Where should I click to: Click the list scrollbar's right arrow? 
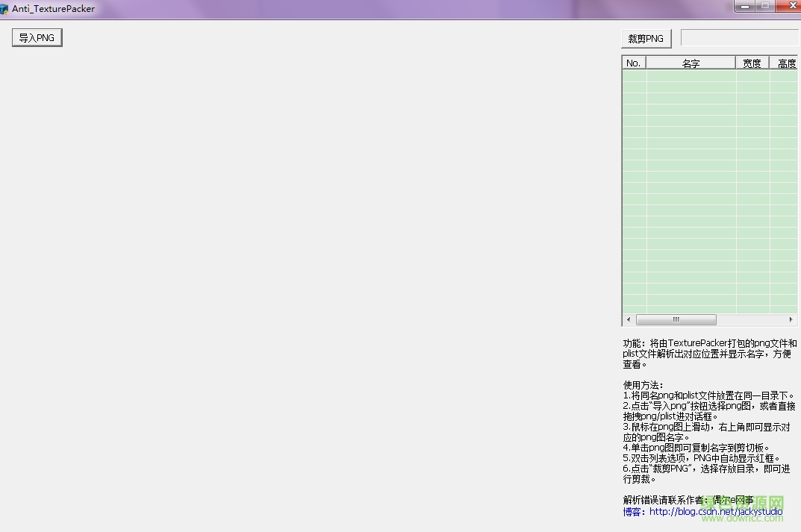tap(791, 320)
